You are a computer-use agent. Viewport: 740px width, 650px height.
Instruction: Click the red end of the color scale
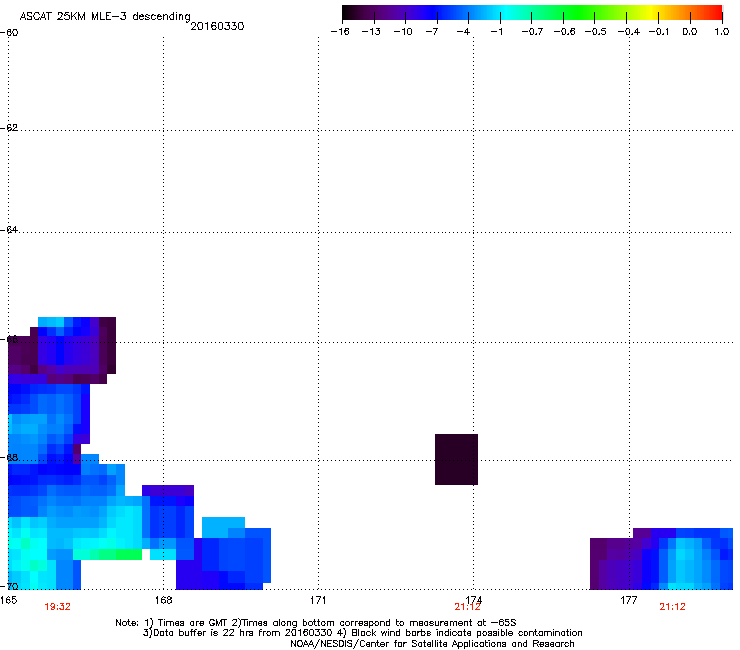[x=714, y=13]
